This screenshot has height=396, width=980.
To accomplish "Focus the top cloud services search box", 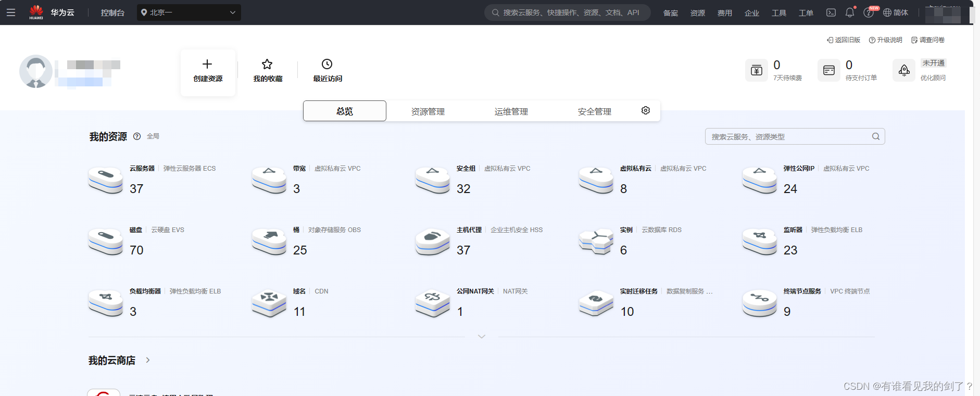I will (x=568, y=12).
